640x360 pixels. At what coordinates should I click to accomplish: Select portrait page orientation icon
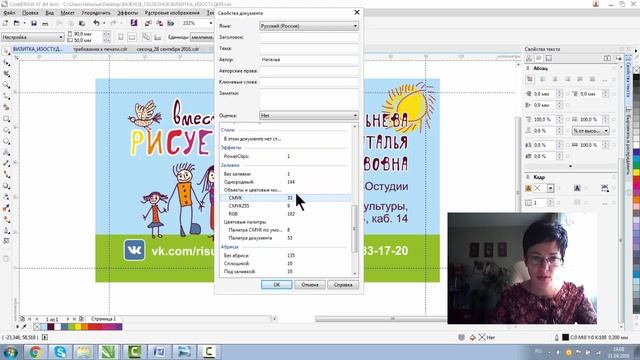tap(121, 37)
